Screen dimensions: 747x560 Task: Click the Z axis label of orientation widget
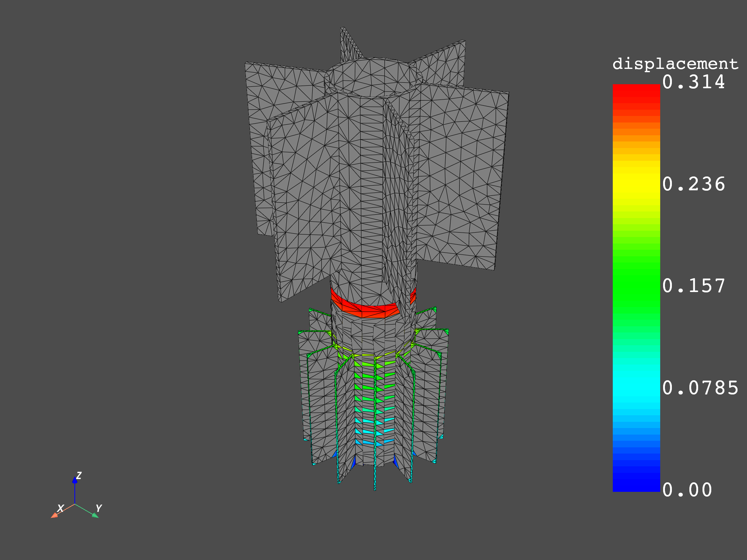(79, 475)
